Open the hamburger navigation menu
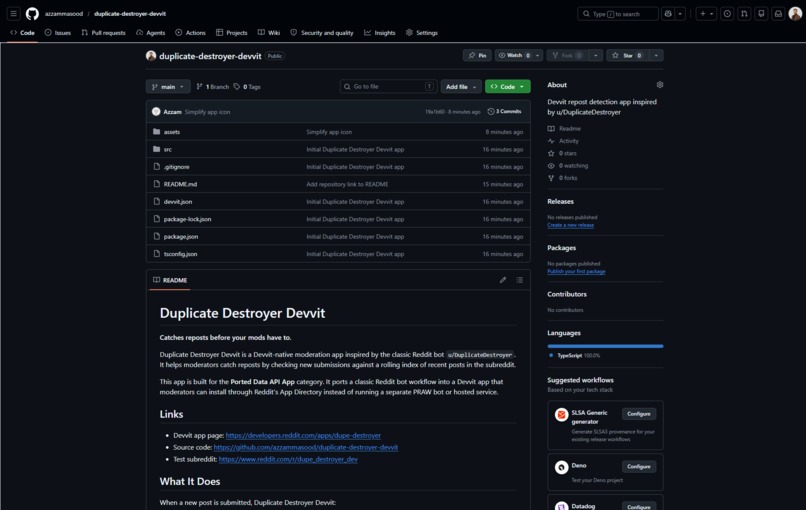The image size is (806, 510). tap(14, 14)
